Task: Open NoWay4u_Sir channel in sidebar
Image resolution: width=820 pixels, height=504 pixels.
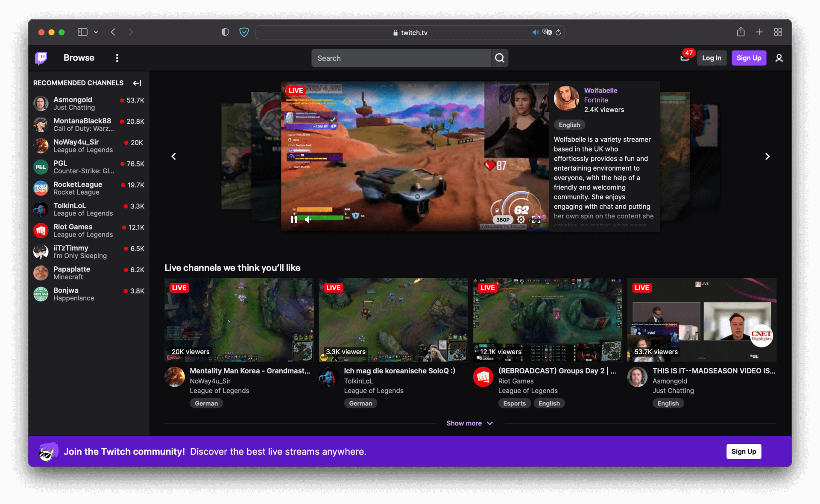Action: pyautogui.click(x=89, y=146)
